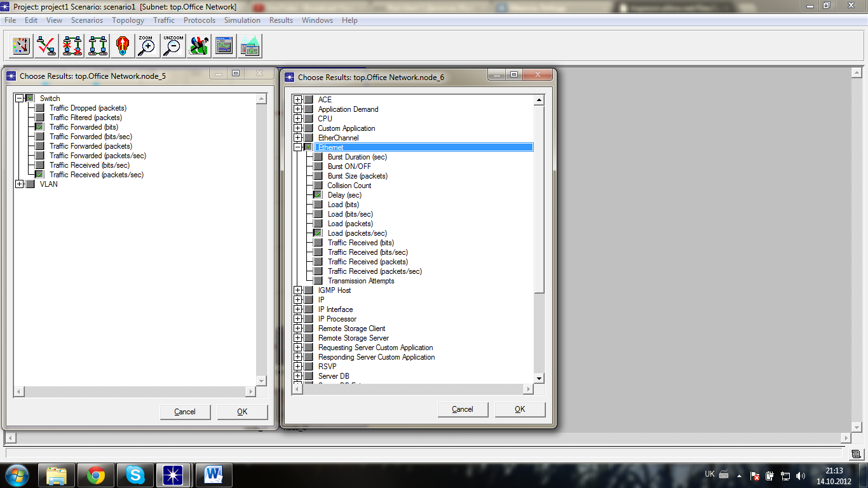The image size is (868, 488).
Task: Enable Transmission Attempts statistic
Action: point(318,281)
